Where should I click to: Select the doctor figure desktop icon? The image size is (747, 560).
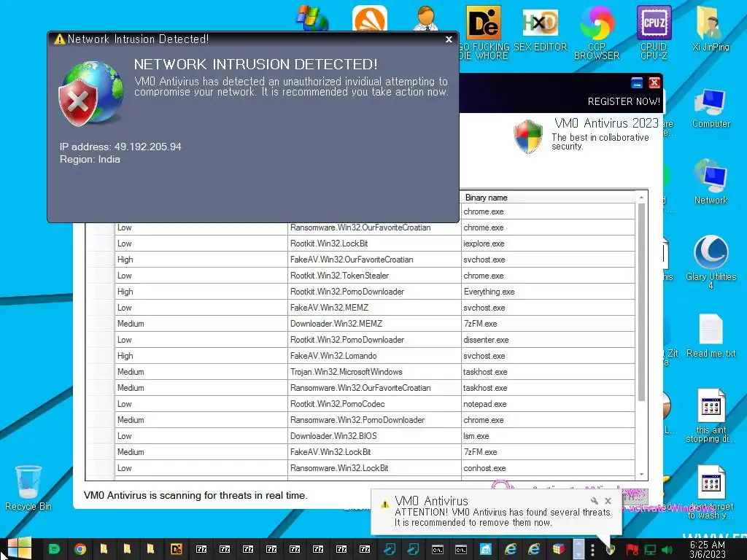426,19
